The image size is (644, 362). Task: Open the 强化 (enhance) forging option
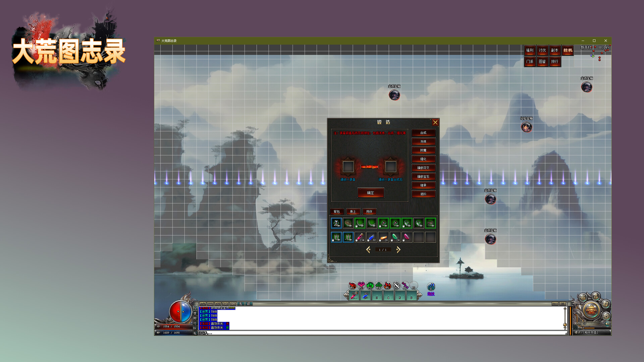pos(423,159)
